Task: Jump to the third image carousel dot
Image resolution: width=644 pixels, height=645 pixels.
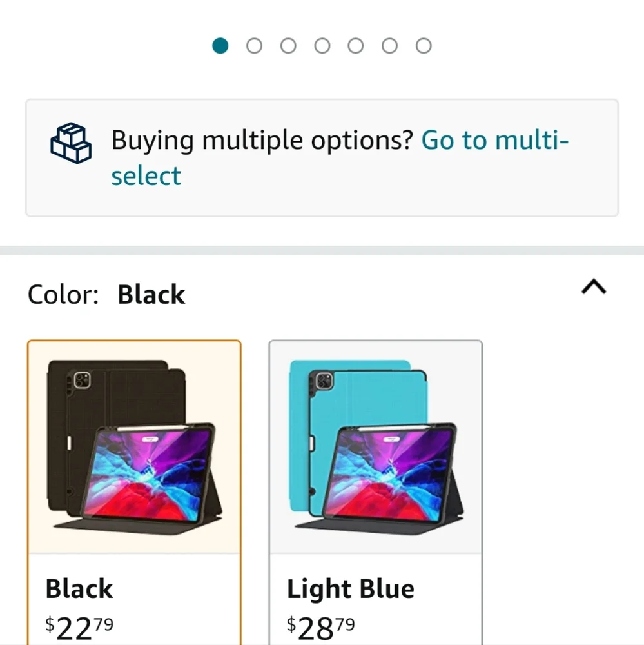Action: pyautogui.click(x=288, y=46)
